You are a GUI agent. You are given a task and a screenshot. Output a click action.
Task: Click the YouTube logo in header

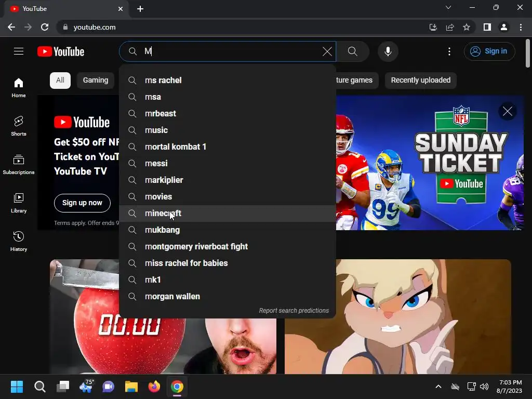(61, 51)
